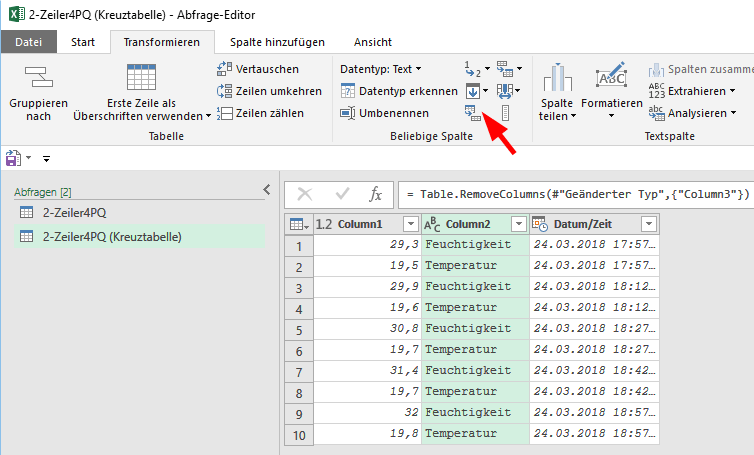754x455 pixels.
Task: Open the Ansicht tab
Action: (x=373, y=42)
